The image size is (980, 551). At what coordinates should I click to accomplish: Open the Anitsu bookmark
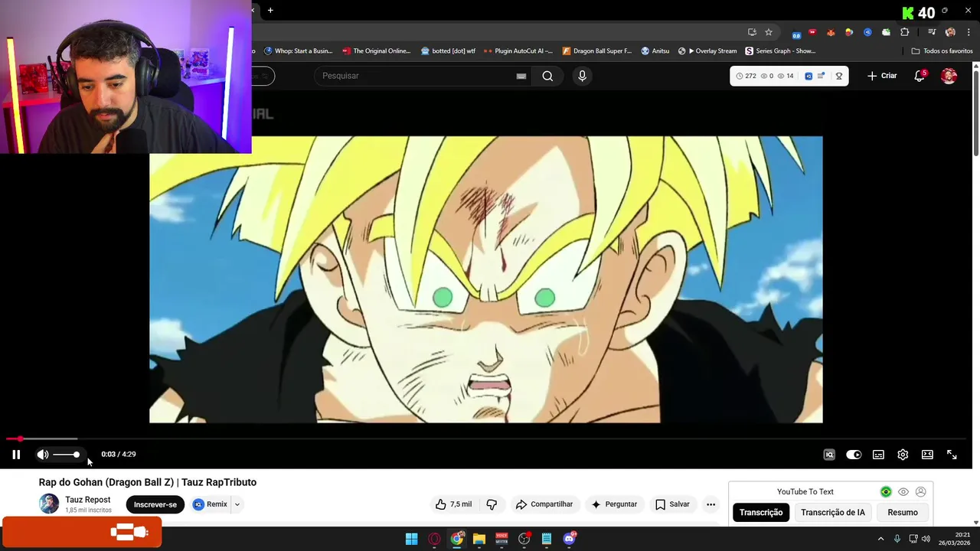coord(655,51)
